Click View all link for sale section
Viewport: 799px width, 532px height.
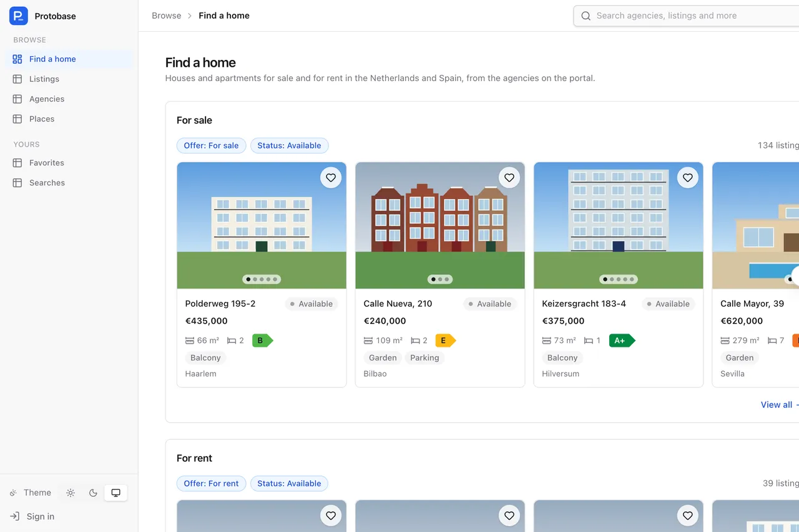click(x=779, y=405)
